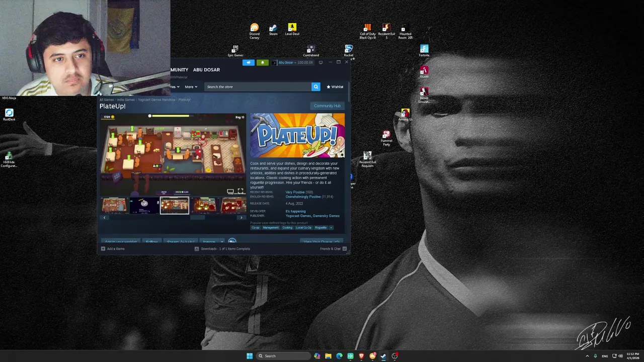644x362 pixels.
Task: Select the Management tag
Action: coord(271,228)
